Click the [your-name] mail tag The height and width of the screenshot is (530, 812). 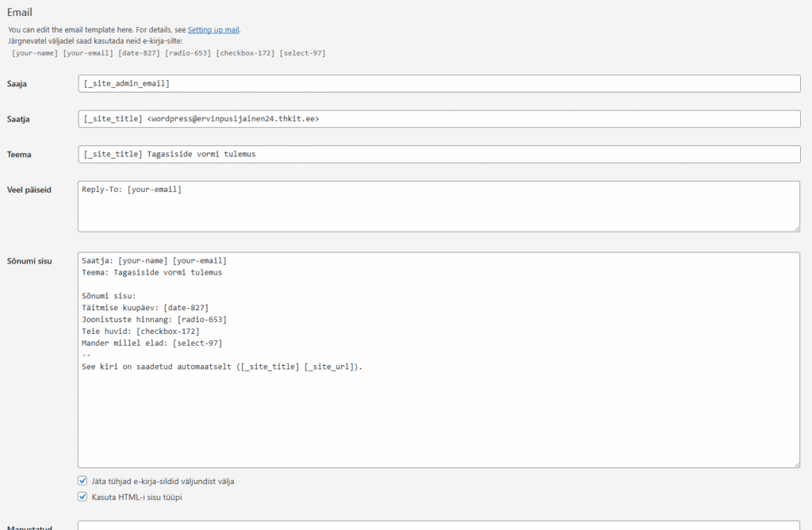[x=35, y=53]
